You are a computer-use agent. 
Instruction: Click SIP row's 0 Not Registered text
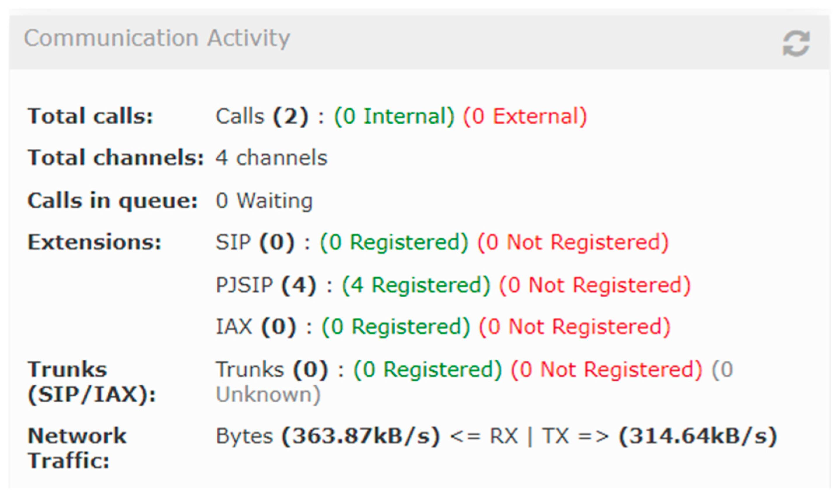point(573,242)
